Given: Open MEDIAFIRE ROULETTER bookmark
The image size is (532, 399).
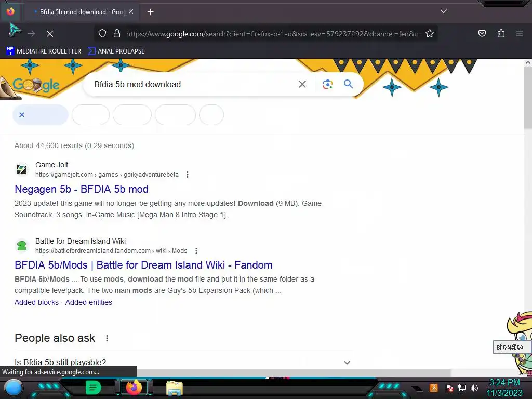Looking at the screenshot, I should (44, 51).
